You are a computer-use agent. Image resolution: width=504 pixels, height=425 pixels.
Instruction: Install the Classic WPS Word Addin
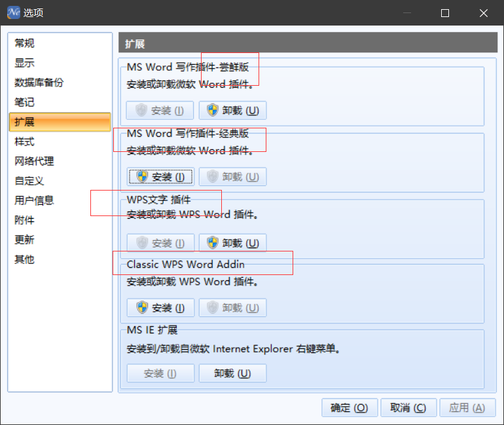coord(161,308)
